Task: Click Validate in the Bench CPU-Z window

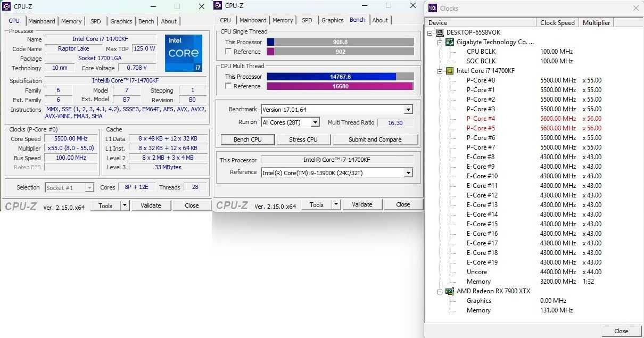Action: click(x=362, y=204)
